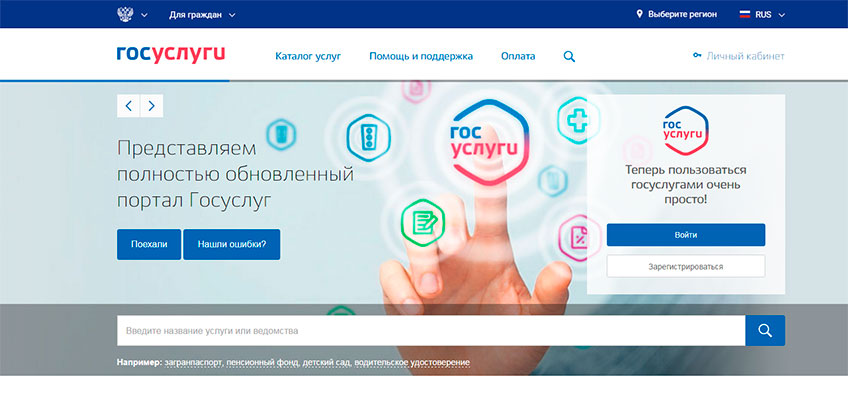Select the 'загранпаспорт' example link
The height and width of the screenshot is (403, 848).
tap(193, 362)
